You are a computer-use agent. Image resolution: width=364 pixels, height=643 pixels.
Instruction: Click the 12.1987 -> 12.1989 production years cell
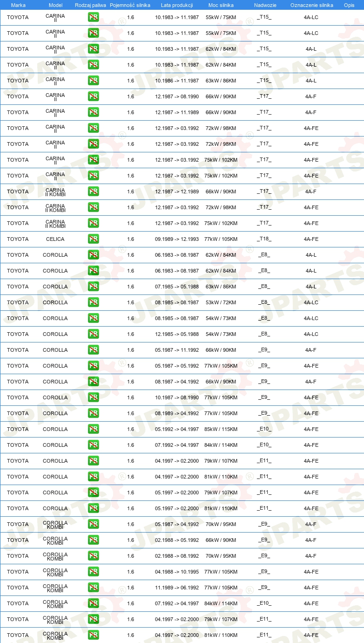(x=177, y=192)
